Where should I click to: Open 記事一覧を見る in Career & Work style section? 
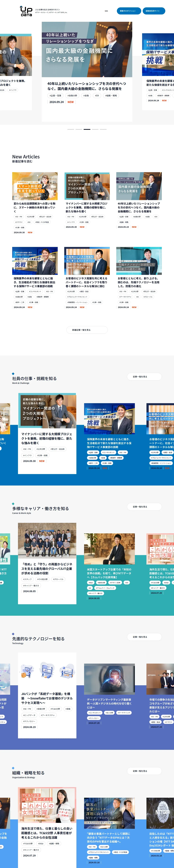(x=145, y=507)
